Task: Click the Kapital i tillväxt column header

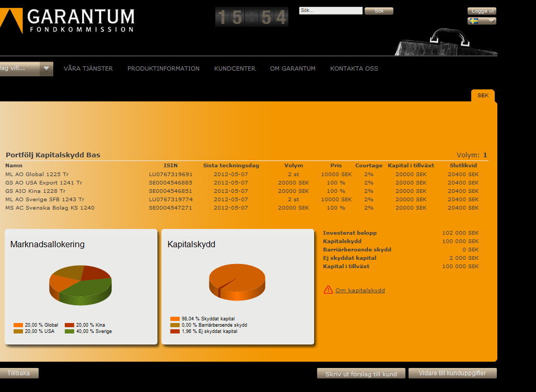Action: click(411, 166)
